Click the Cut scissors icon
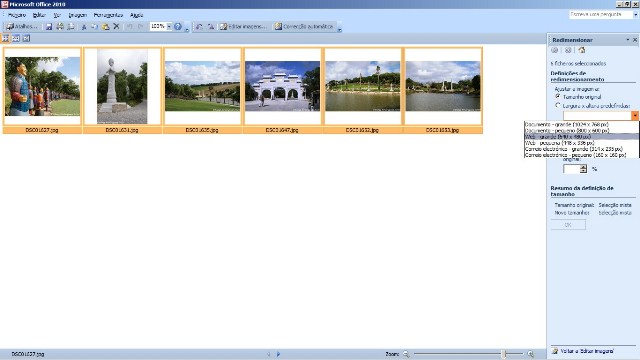This screenshot has height=360, width=640. (84, 27)
